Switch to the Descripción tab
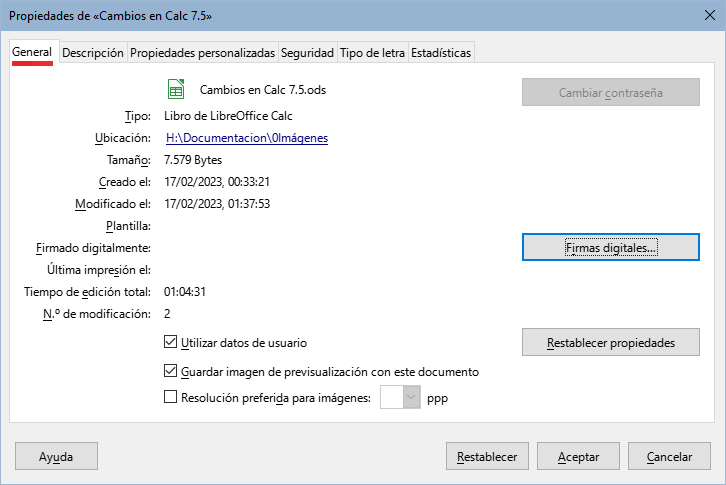Image resolution: width=726 pixels, height=485 pixels. [x=93, y=53]
